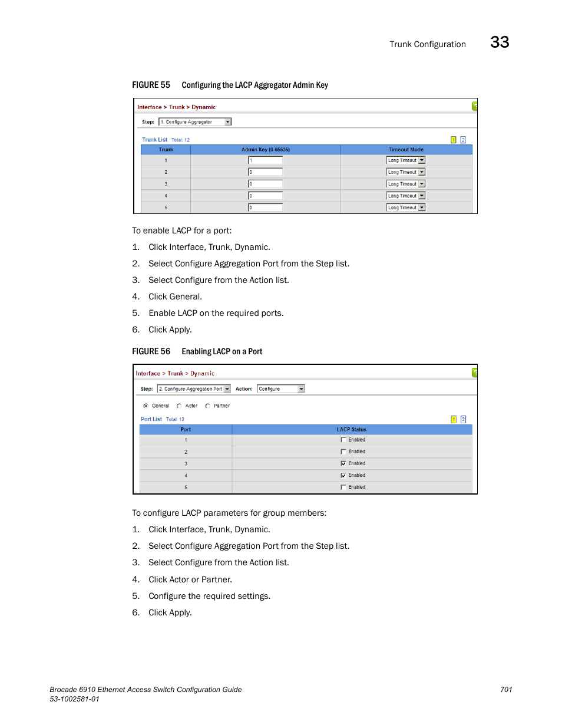The image size is (562, 728).
Task: Open Timeout Mode dropdown for trunk 2
Action: click(406, 172)
